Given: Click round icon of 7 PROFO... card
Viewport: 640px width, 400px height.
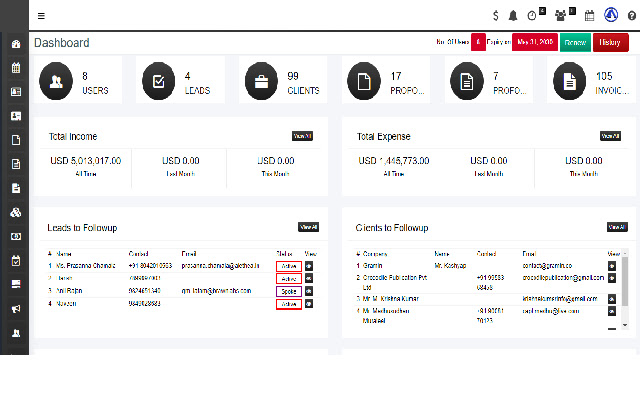Looking at the screenshot, I should [467, 81].
